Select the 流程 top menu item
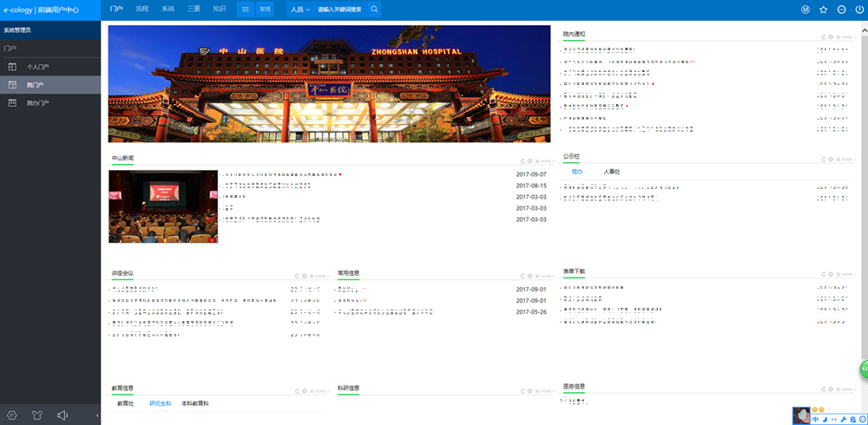 coord(142,9)
